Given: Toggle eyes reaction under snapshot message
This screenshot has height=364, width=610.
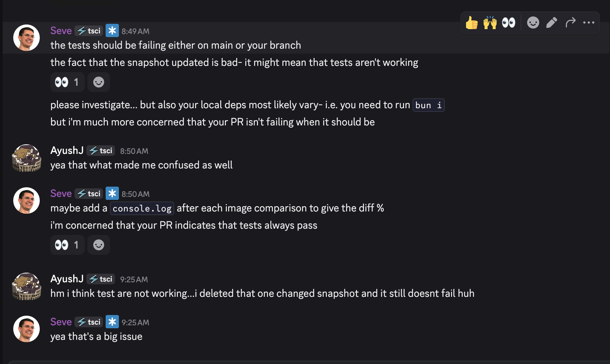Looking at the screenshot, I should 67,82.
